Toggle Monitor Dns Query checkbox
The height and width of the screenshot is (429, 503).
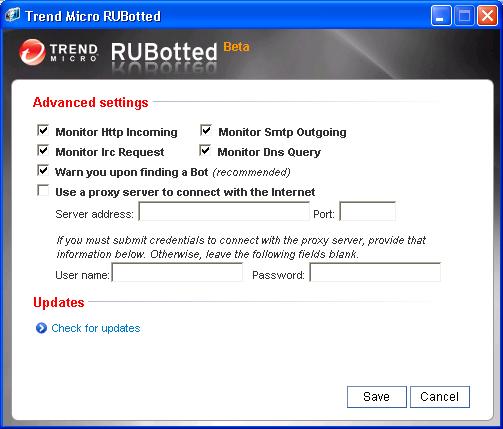[x=205, y=150]
